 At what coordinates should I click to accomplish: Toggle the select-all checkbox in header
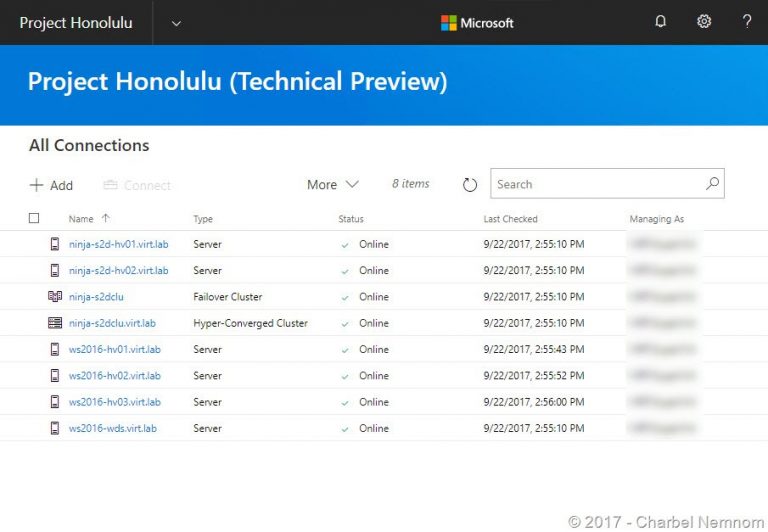[34, 218]
